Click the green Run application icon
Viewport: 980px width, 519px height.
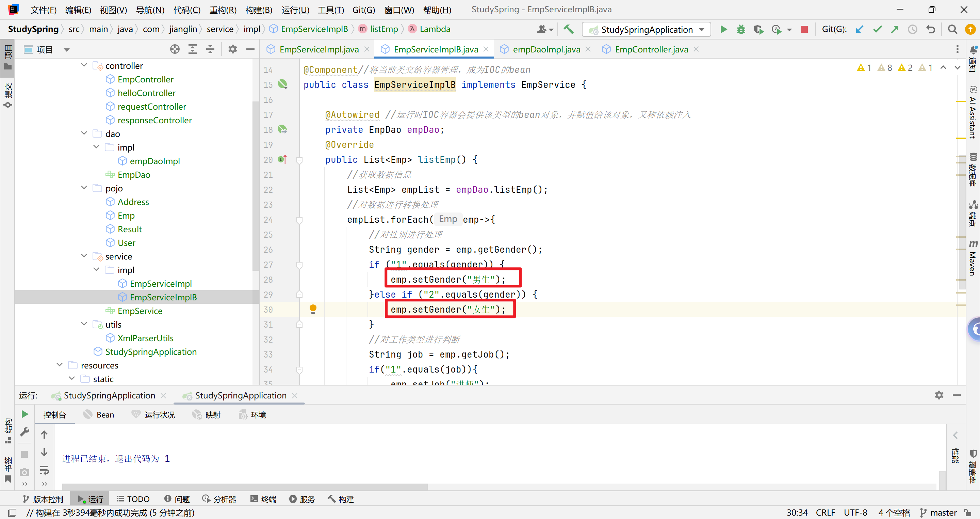[x=723, y=29]
